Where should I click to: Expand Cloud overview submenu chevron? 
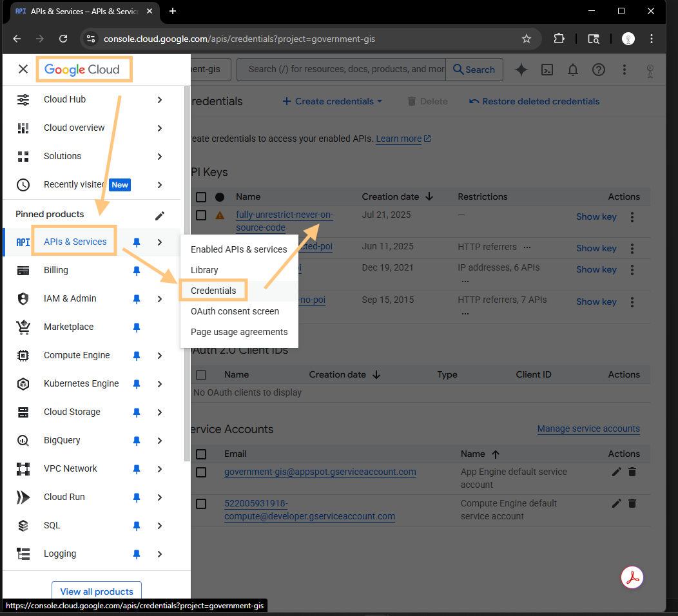160,128
